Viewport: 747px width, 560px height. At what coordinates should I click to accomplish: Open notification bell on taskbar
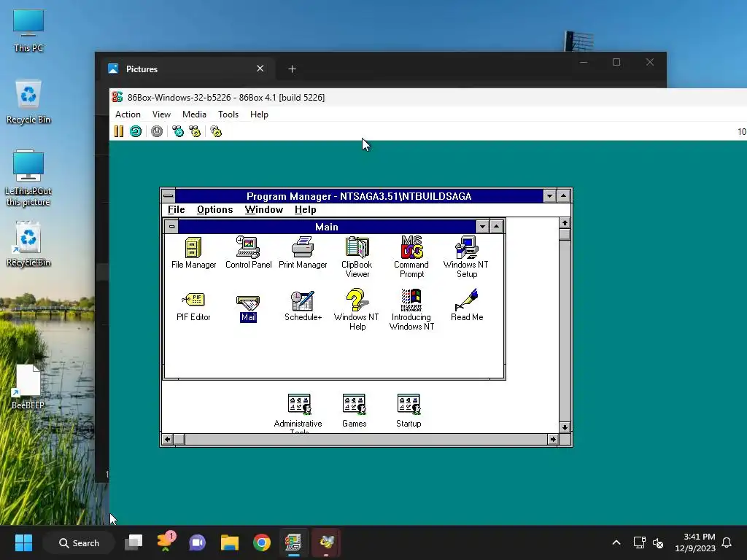click(x=727, y=542)
